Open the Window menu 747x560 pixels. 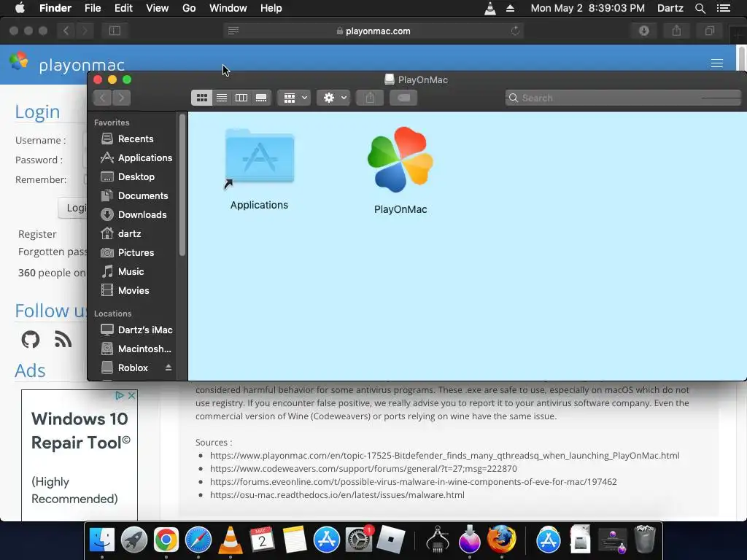coord(228,8)
